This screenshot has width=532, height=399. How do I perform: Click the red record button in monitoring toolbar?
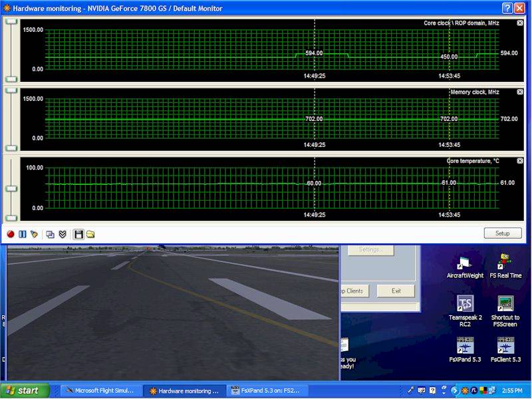click(x=11, y=234)
